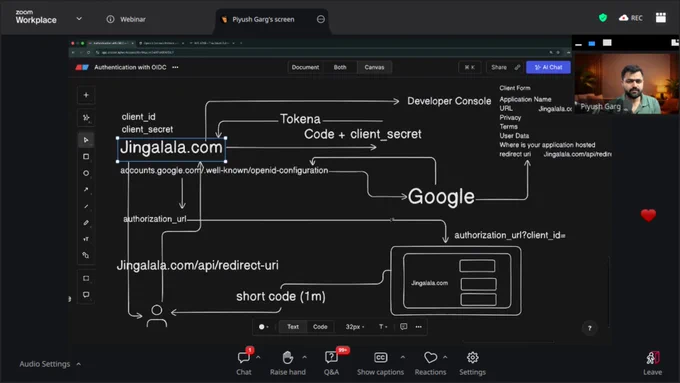Select the Jingalala.com/api/redirect-uri text
The width and height of the screenshot is (680, 383).
click(x=197, y=265)
